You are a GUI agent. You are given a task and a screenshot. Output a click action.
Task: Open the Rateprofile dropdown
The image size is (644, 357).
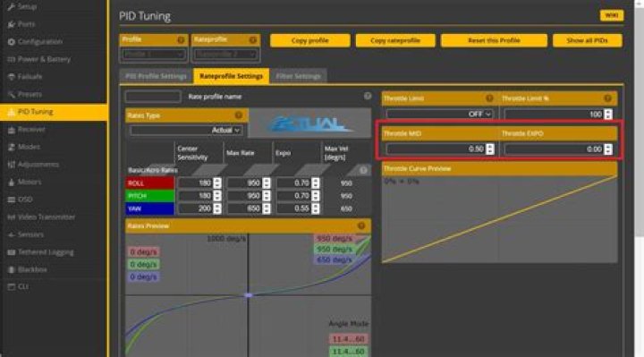pyautogui.click(x=225, y=55)
